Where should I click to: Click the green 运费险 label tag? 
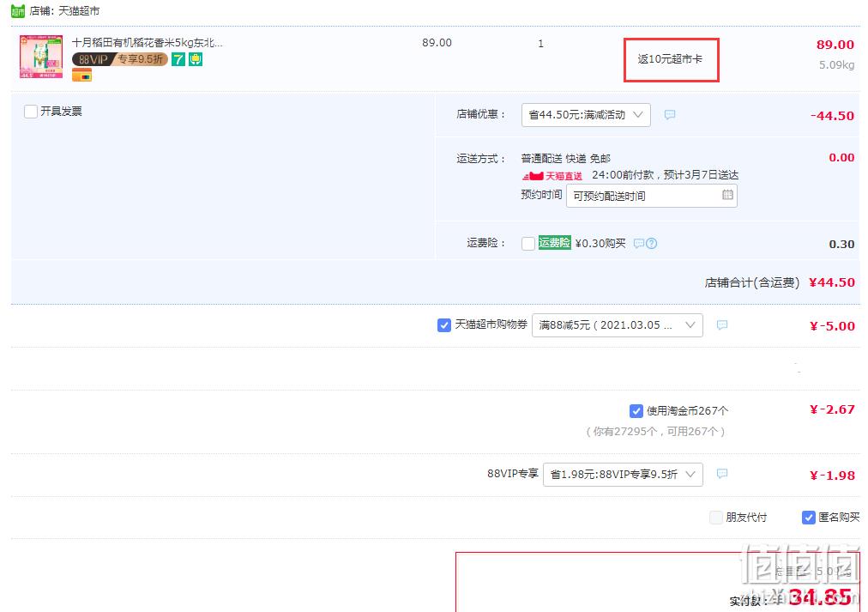click(x=555, y=243)
